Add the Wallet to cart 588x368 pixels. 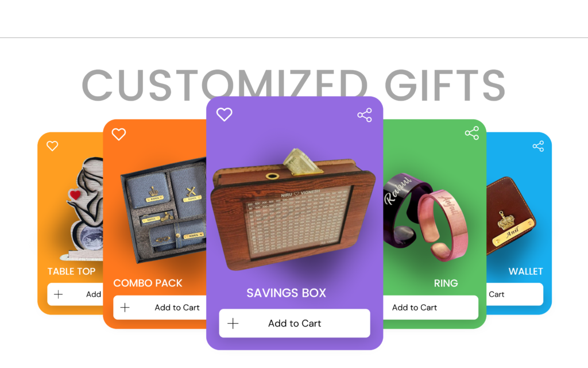514,294
